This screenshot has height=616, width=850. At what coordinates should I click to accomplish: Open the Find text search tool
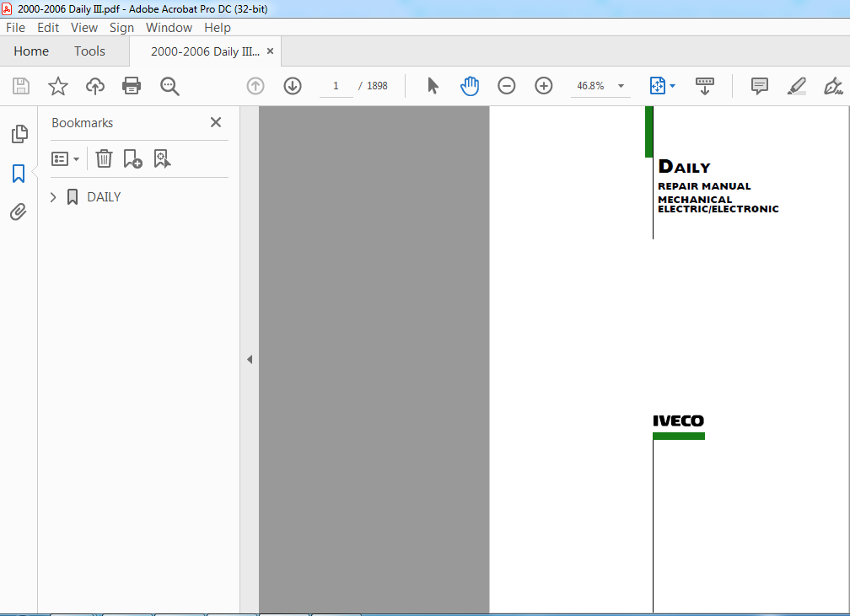click(169, 86)
